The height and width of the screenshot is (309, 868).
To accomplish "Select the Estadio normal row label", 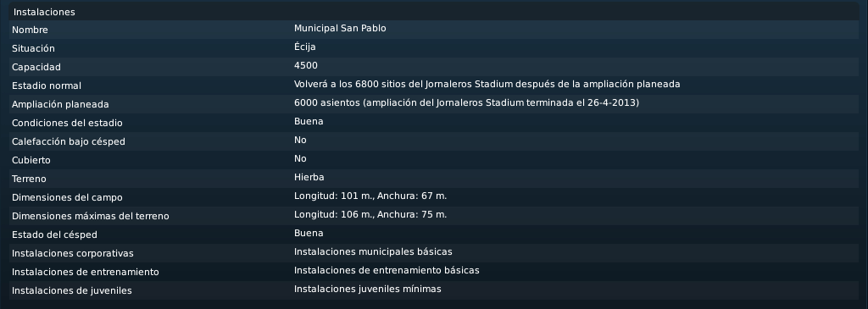I will pyautogui.click(x=47, y=86).
